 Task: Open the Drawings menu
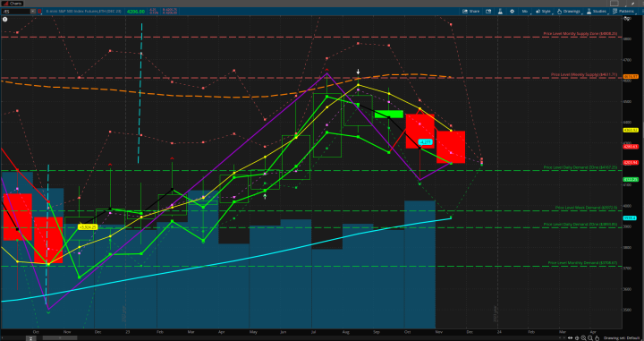tap(569, 12)
